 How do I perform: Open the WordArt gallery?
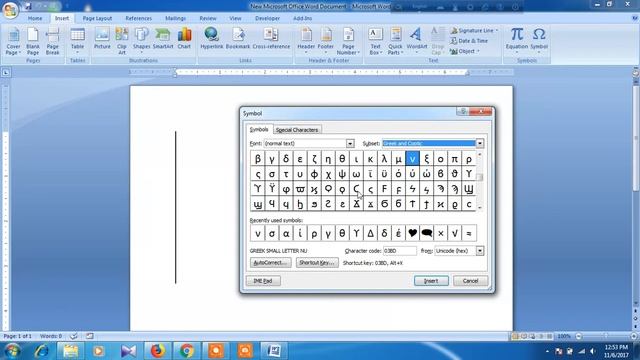coord(417,41)
